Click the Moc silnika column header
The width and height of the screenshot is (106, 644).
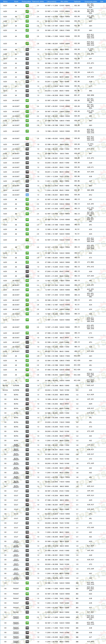click(64, 1)
